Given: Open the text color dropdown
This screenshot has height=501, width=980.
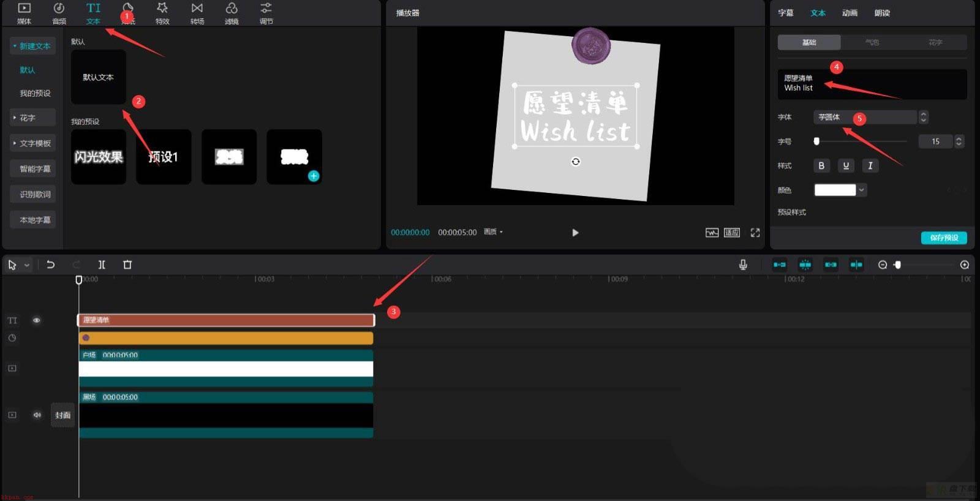Looking at the screenshot, I should [862, 190].
